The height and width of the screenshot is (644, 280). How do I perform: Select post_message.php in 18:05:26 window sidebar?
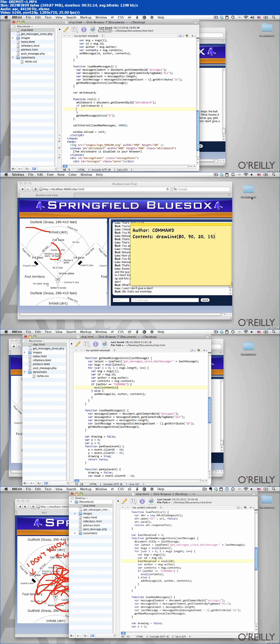coord(33,54)
